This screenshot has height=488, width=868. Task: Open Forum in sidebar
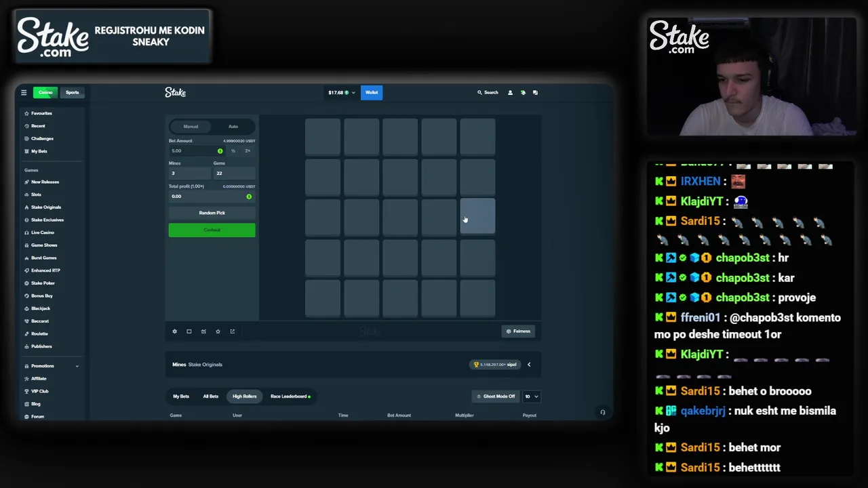[x=34, y=416]
